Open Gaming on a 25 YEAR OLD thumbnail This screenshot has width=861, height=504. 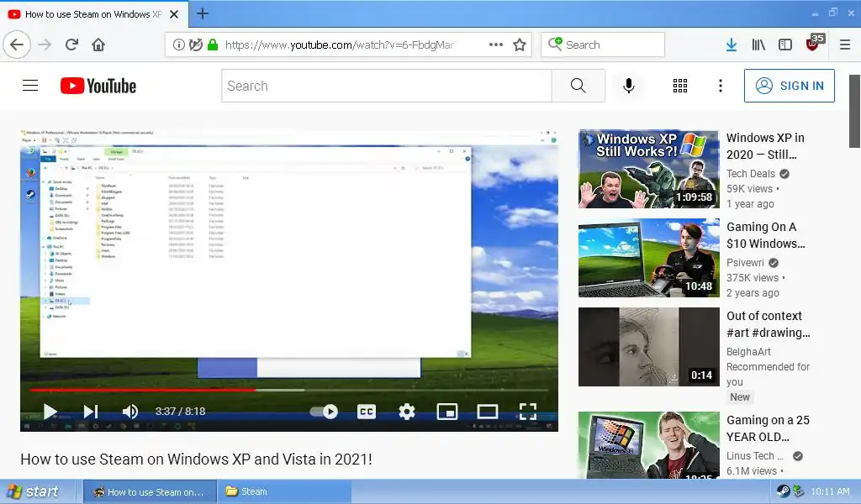649,444
